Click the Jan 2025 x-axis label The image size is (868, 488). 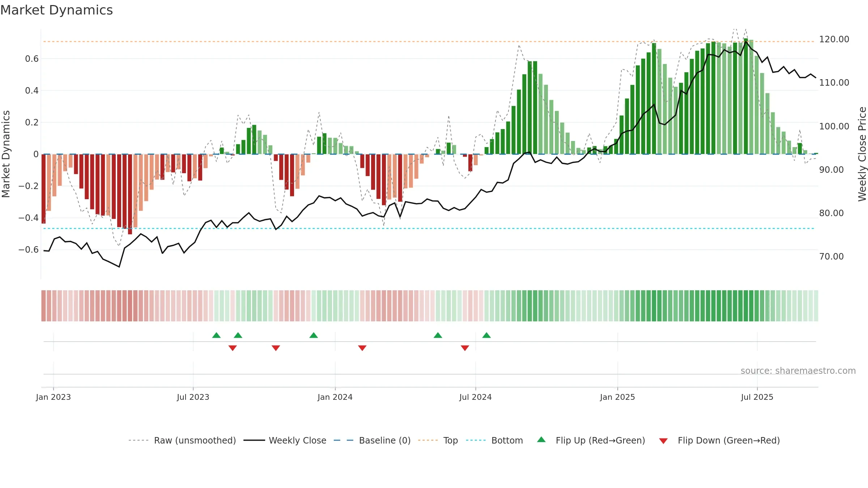[x=618, y=397]
